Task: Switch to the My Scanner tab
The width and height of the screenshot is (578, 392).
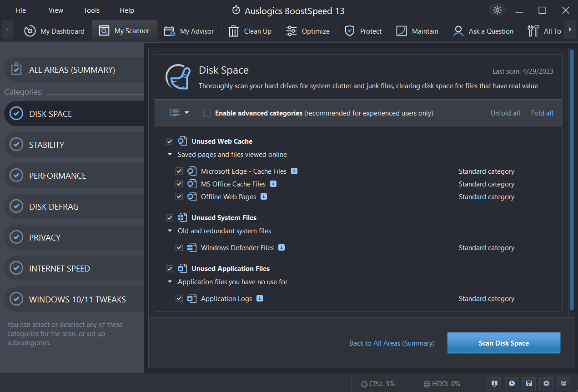Action: (x=125, y=31)
